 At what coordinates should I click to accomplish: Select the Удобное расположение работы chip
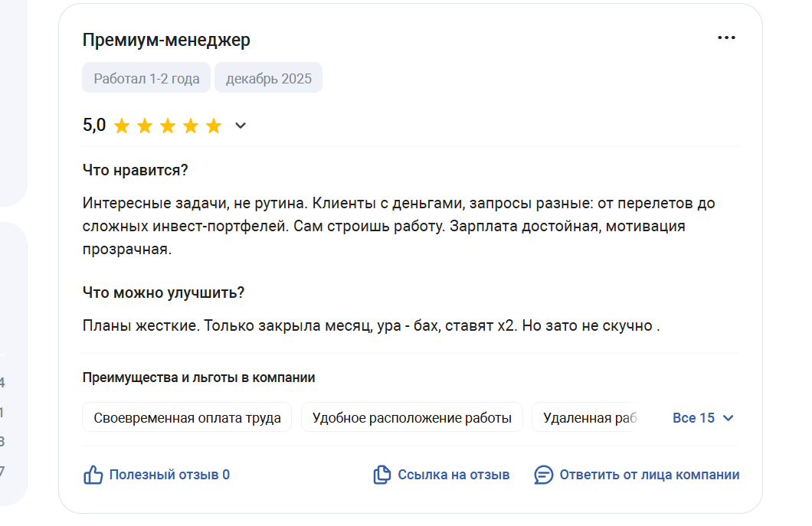[412, 418]
